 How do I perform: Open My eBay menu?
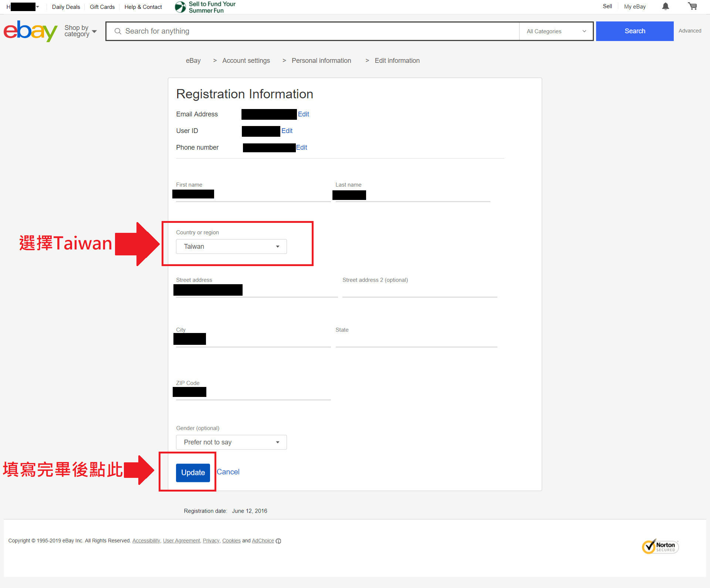pos(635,7)
